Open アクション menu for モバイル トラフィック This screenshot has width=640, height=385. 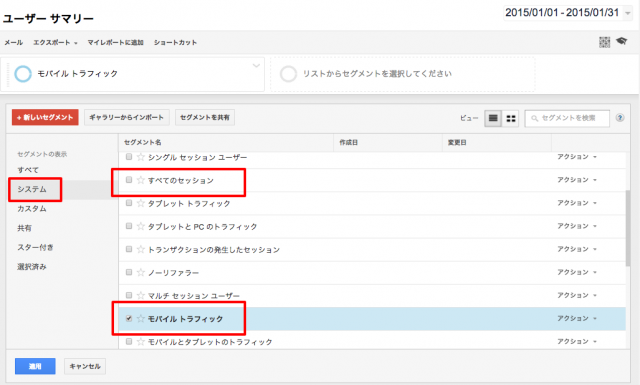(x=577, y=318)
